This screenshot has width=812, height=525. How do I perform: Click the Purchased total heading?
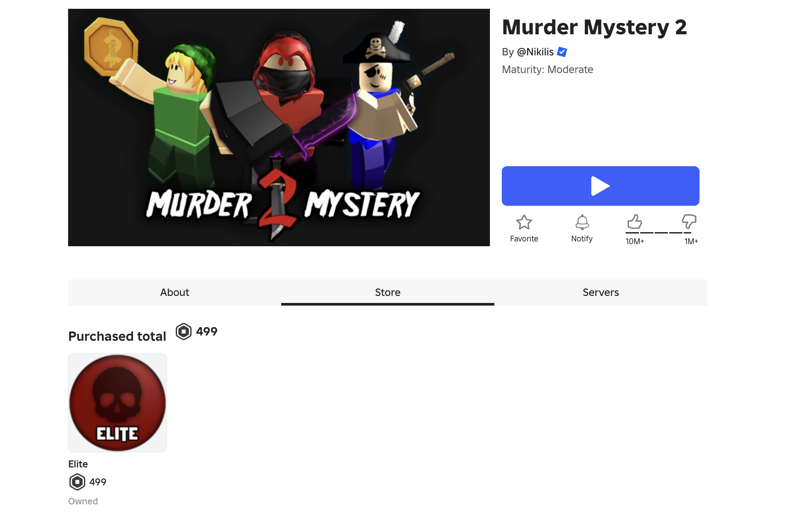coord(117,336)
